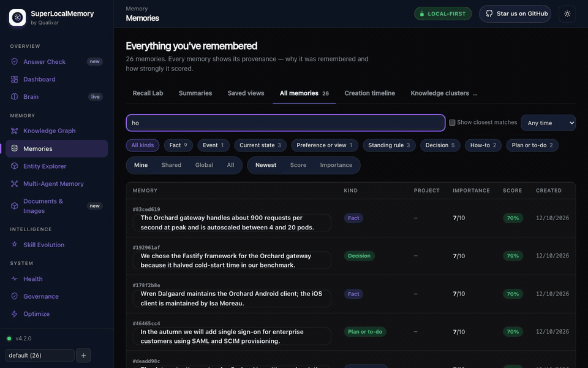Open the Any time dropdown
Viewport: 588px width, 368px height.
tap(548, 123)
